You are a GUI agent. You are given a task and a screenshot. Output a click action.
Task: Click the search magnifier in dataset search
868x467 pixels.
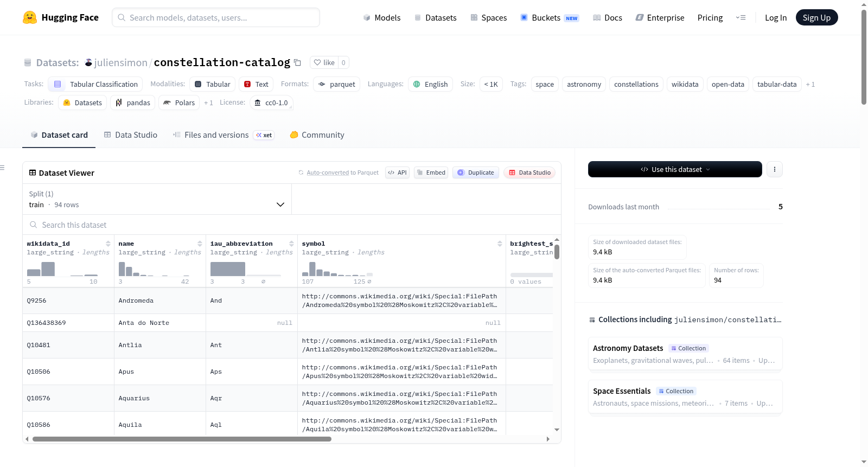point(34,225)
